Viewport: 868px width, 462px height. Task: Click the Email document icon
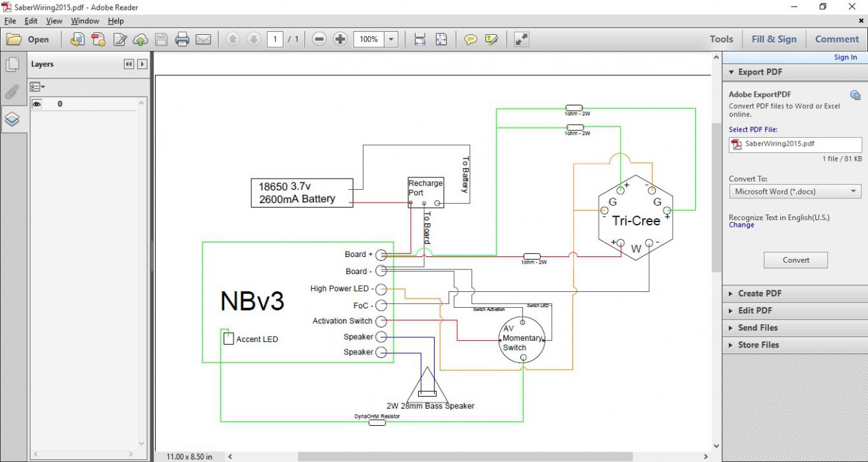point(204,39)
